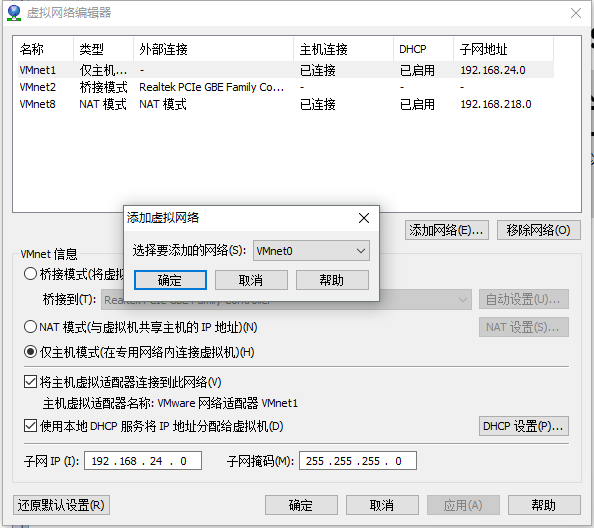This screenshot has height=528, width=594.
Task: Click the 应用(A) button
Action: click(x=463, y=505)
